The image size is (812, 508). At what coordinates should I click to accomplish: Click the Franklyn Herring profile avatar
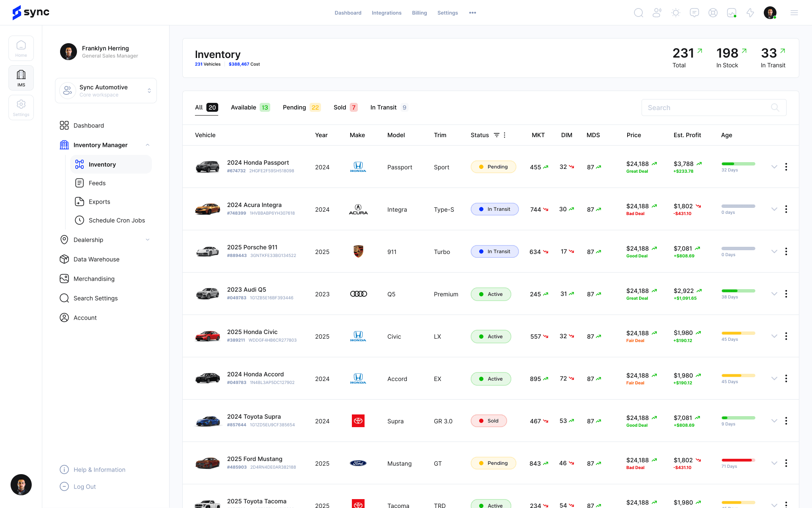coord(69,52)
